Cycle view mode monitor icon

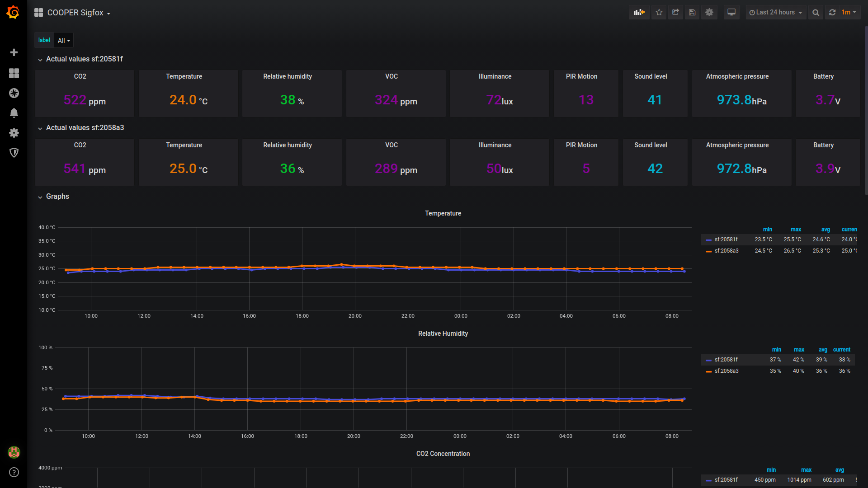[x=731, y=13]
